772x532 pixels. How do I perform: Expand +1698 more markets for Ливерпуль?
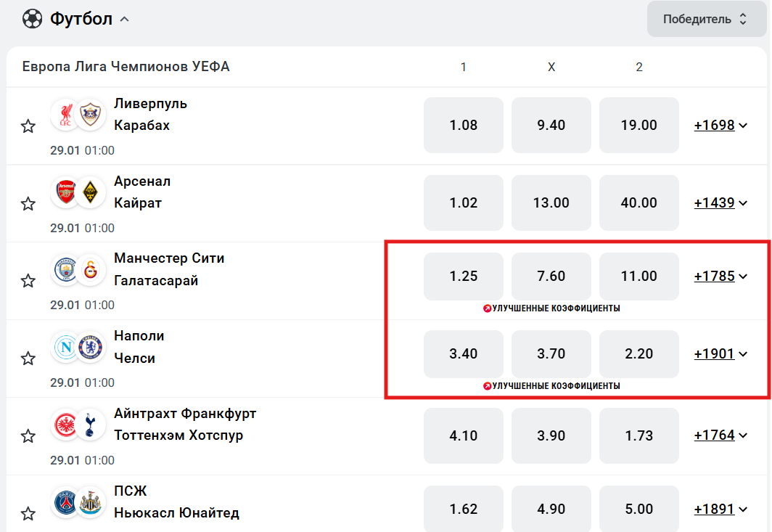click(720, 126)
